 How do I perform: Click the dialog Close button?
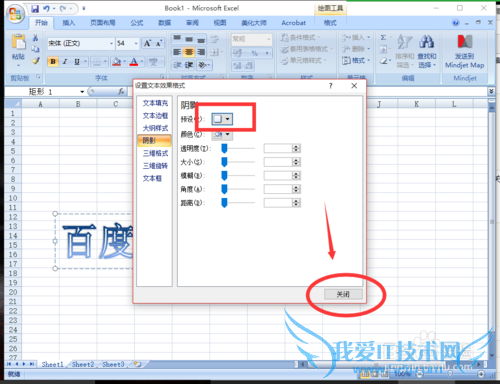tap(343, 294)
